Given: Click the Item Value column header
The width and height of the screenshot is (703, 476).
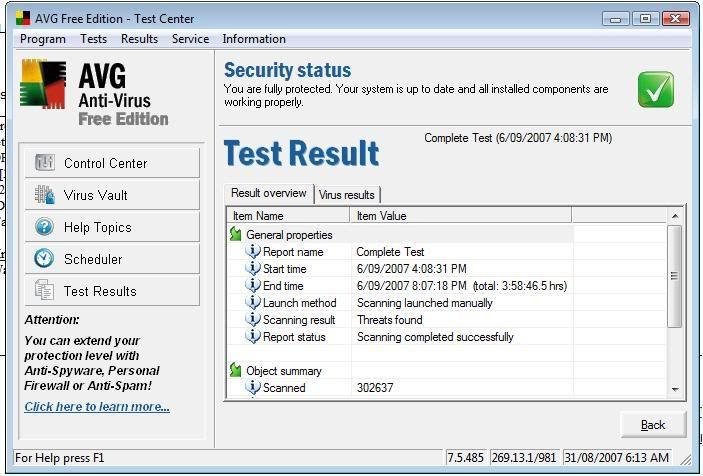Looking at the screenshot, I should [x=460, y=216].
